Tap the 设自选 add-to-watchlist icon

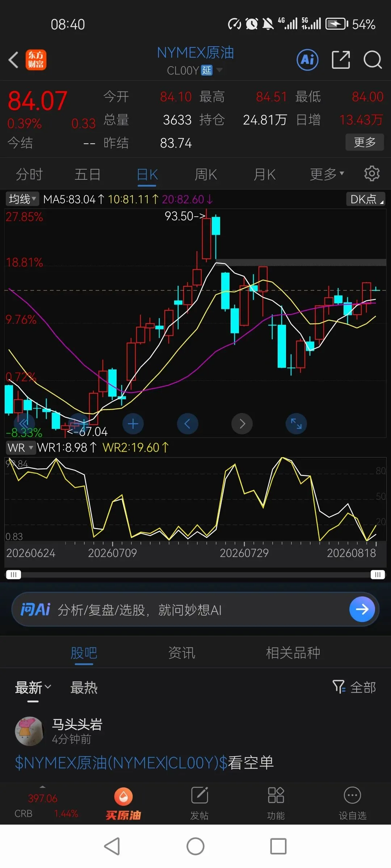click(352, 795)
